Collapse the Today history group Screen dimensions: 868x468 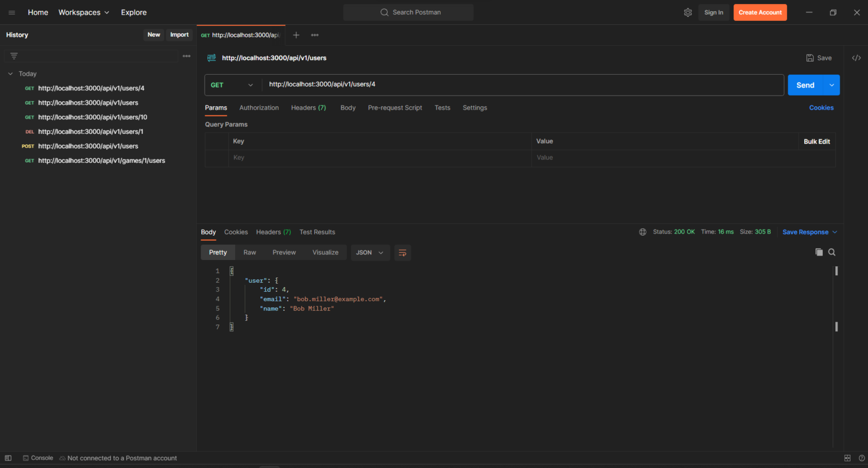point(10,73)
